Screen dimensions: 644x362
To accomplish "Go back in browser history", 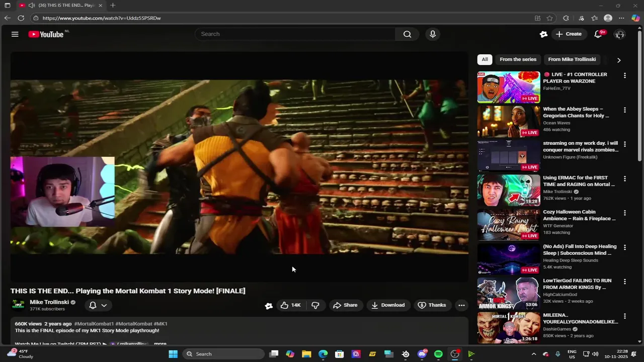I will tap(7, 18).
